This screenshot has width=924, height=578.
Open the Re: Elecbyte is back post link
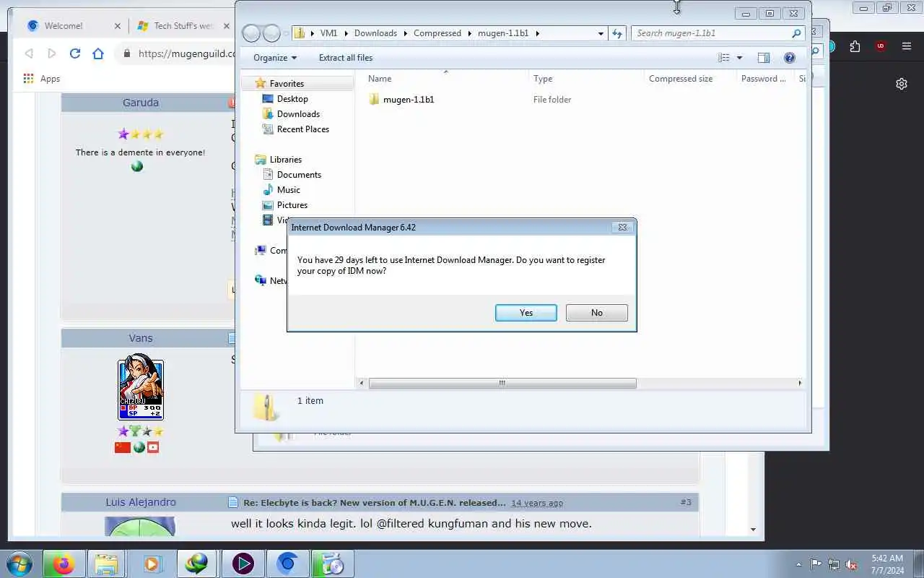[x=375, y=503]
